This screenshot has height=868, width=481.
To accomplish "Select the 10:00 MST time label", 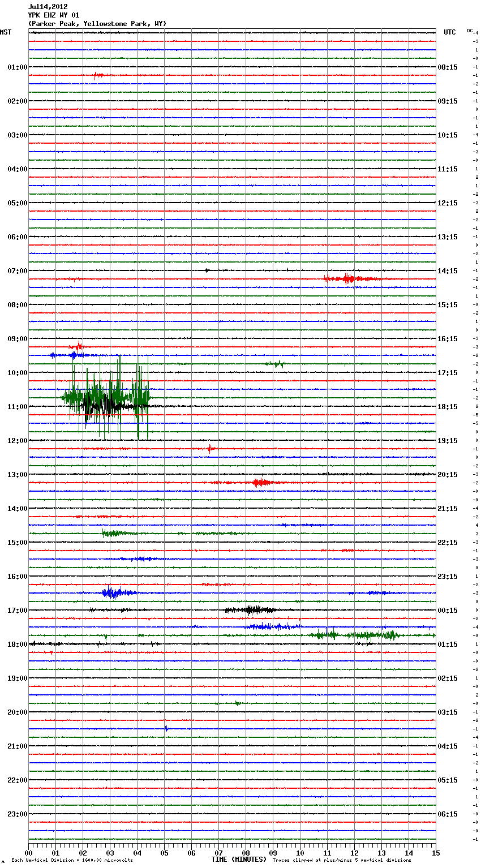I will tap(18, 373).
